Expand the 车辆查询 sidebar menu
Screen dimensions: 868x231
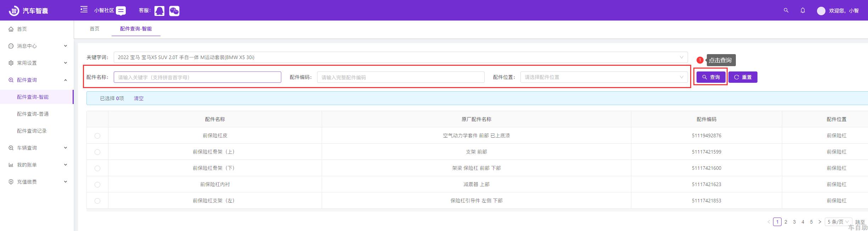(x=66, y=148)
